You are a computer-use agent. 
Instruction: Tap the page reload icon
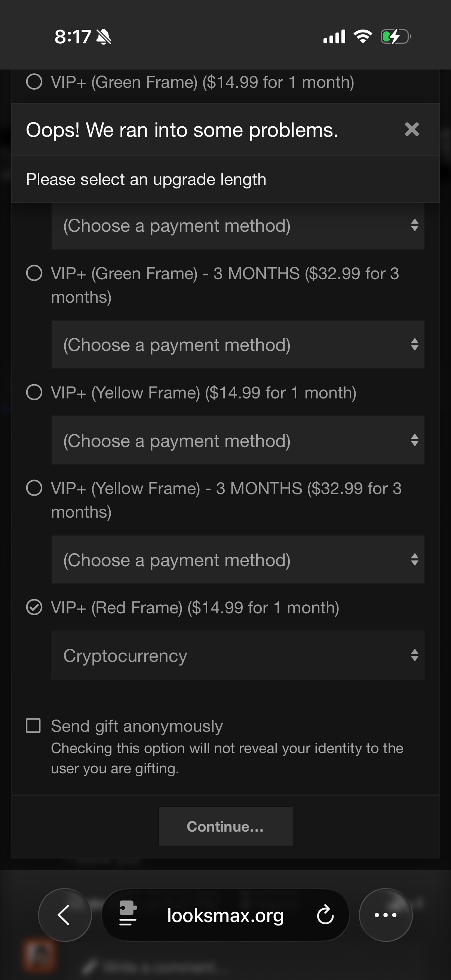[325, 915]
